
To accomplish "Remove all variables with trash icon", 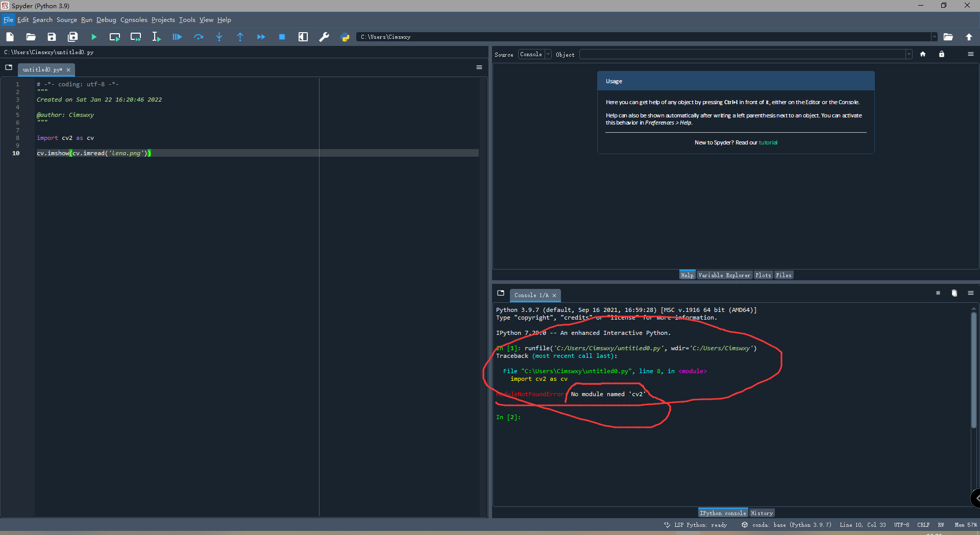I will point(954,293).
